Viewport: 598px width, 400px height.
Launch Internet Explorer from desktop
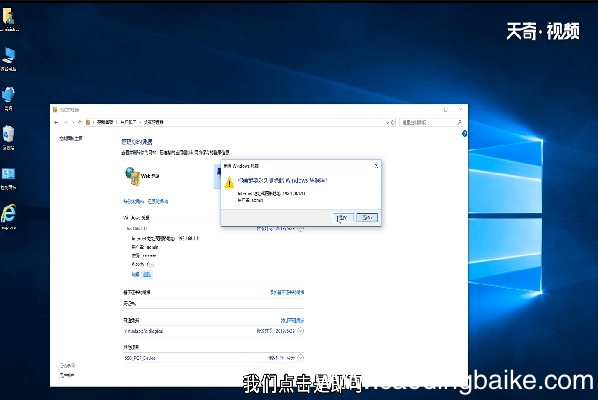click(x=8, y=217)
